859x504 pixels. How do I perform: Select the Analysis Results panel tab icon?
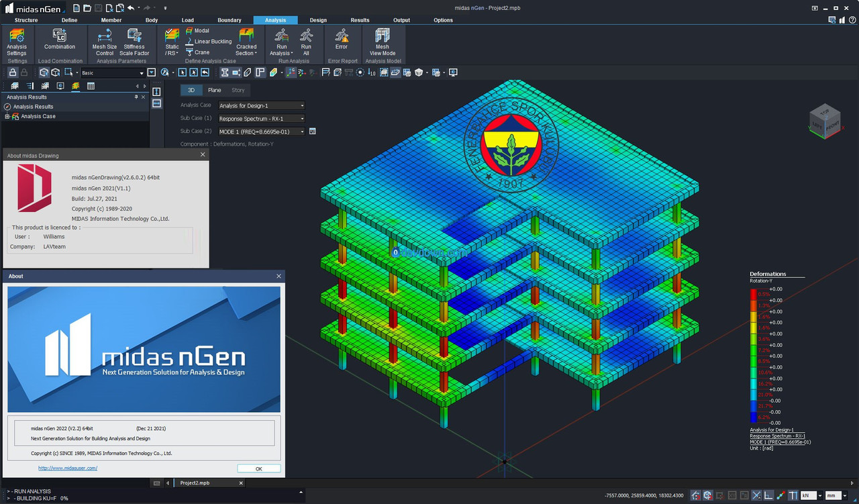click(x=75, y=86)
